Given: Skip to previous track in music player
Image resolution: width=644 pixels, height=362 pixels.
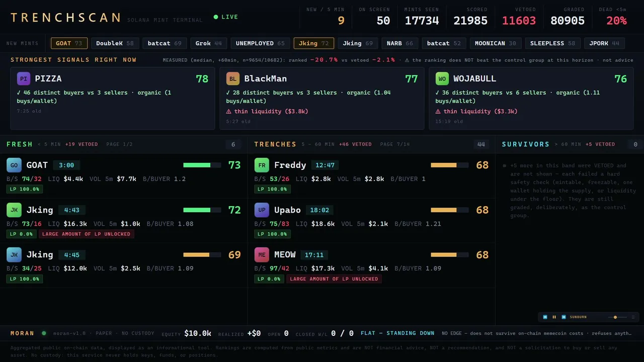Looking at the screenshot, I should (x=545, y=317).
